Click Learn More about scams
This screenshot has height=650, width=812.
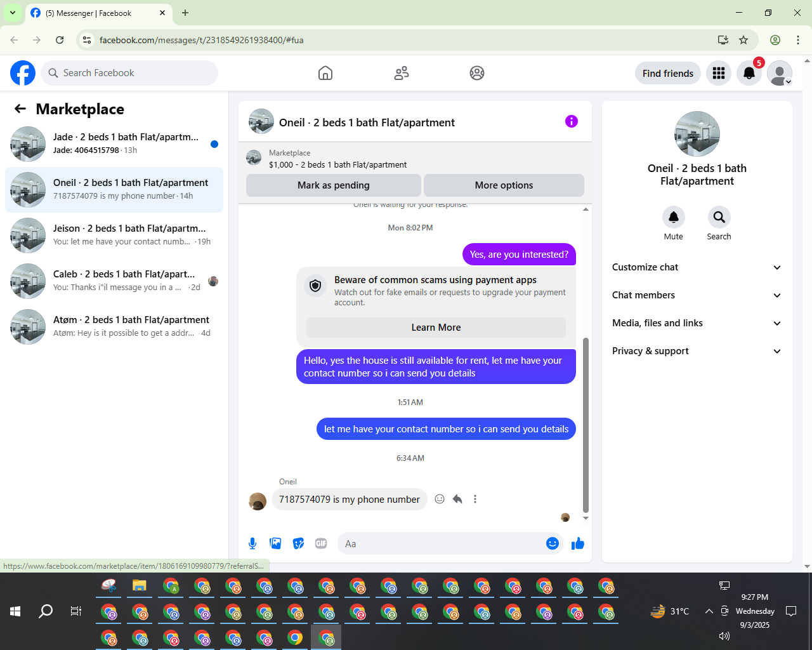pyautogui.click(x=436, y=328)
